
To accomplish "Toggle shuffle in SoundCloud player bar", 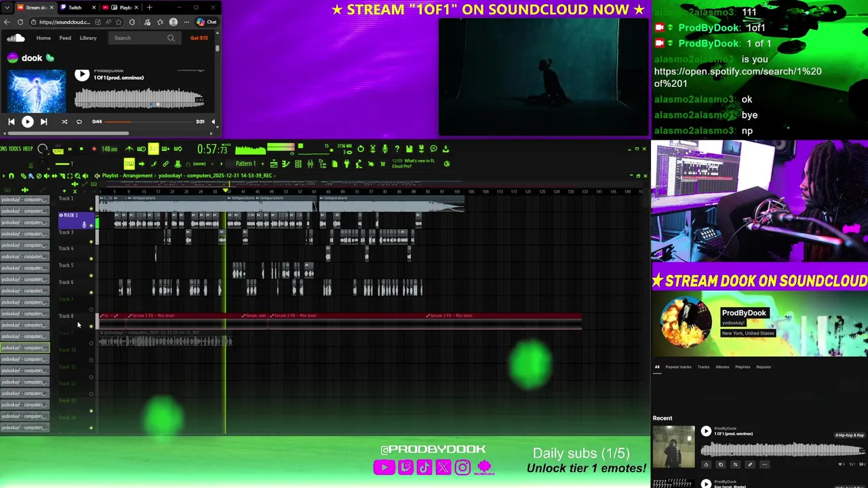I will [64, 122].
